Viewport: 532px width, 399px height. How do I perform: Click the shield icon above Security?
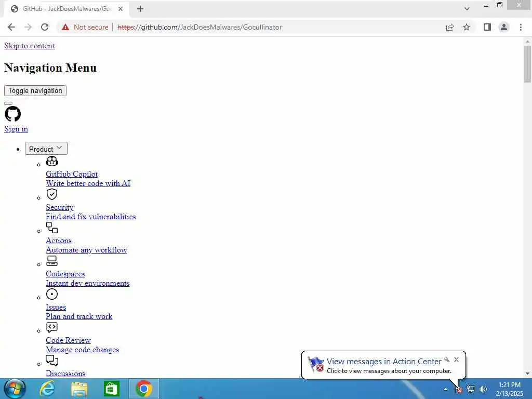tap(52, 194)
